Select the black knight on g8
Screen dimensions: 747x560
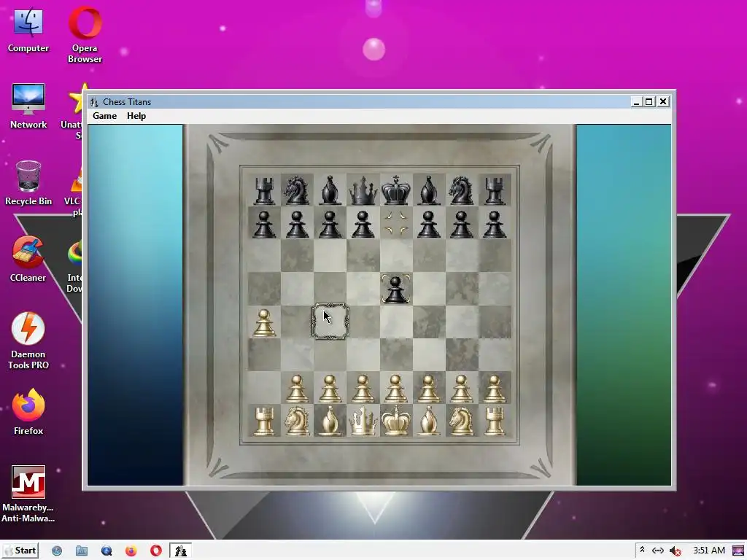(x=461, y=190)
